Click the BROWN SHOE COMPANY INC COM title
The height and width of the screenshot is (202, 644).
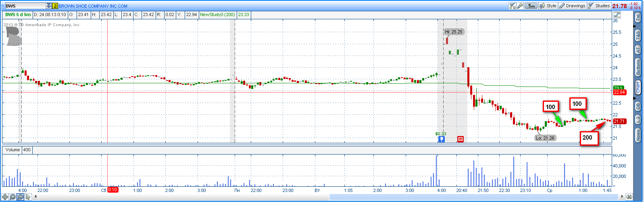point(93,6)
